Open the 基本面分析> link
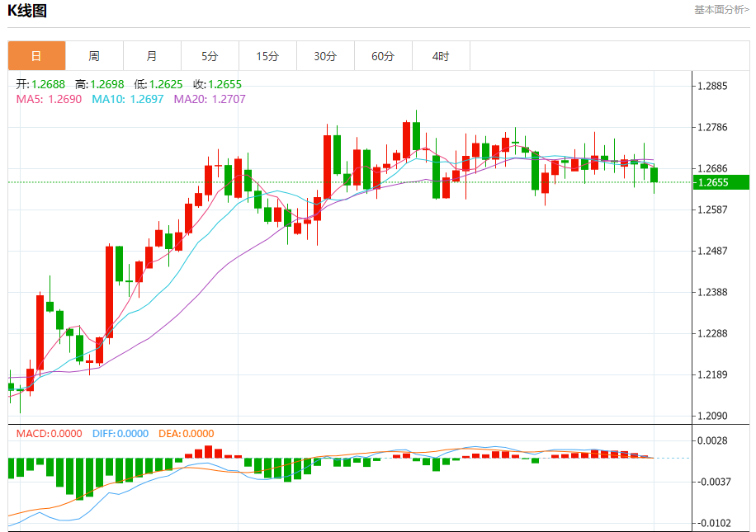Screen dimensions: 756x532 [x=721, y=10]
